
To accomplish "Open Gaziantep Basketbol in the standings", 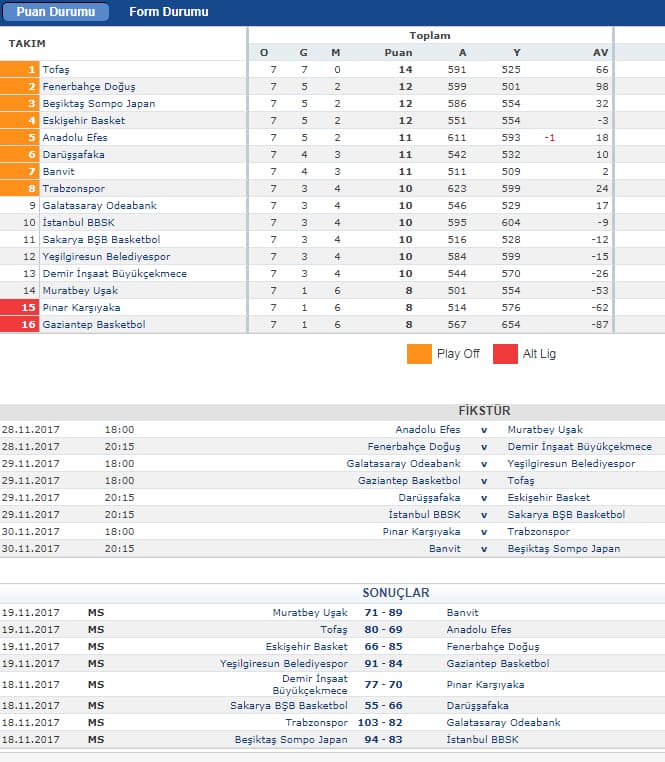I will tap(94, 325).
